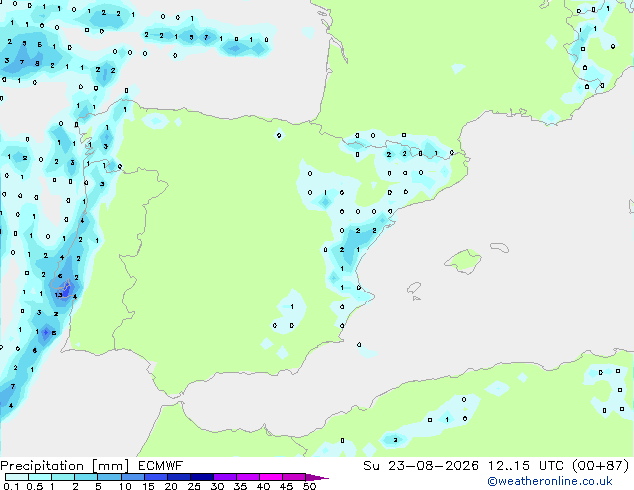Click the legend label 0.1

point(11,486)
